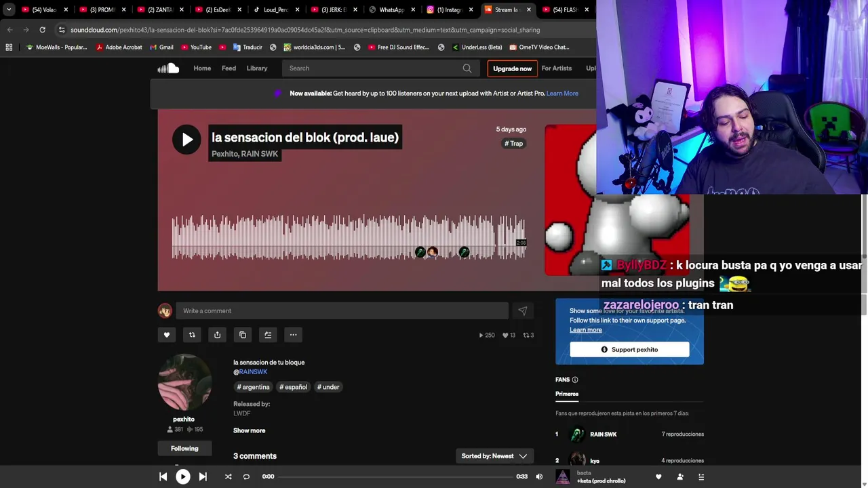The width and height of the screenshot is (868, 488).
Task: Click the Upgrade now button
Action: point(512,68)
